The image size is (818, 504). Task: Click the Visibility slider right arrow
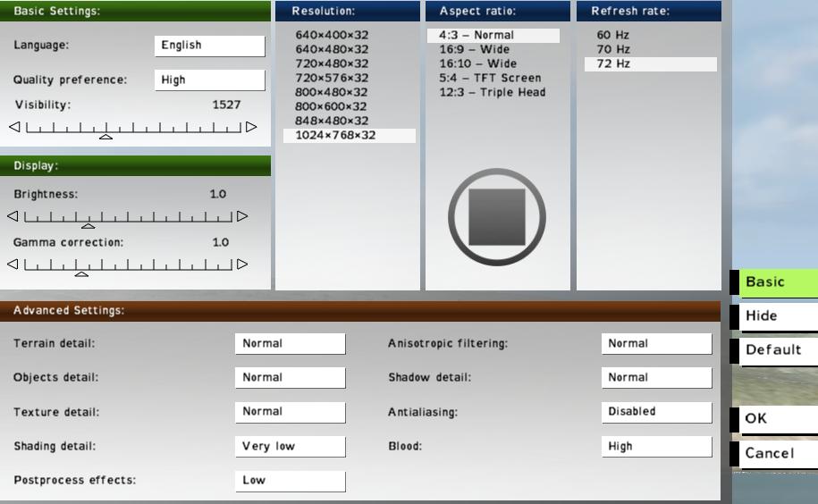click(251, 127)
